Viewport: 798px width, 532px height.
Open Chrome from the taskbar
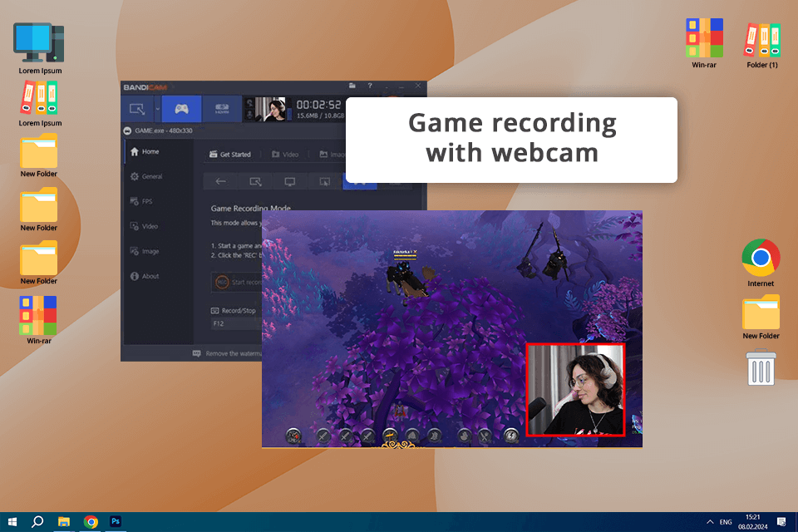click(x=91, y=522)
